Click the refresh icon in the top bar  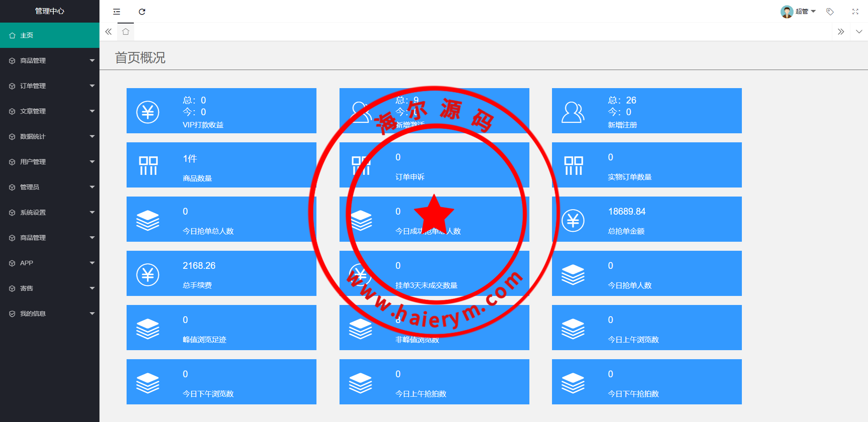tap(142, 12)
